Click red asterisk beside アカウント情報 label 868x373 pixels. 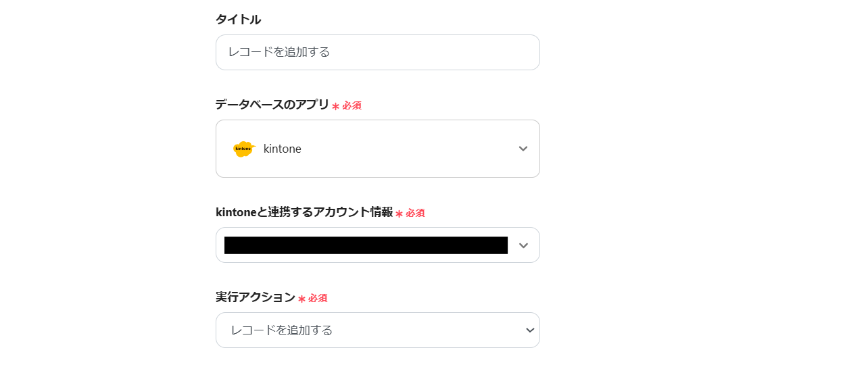399,214
